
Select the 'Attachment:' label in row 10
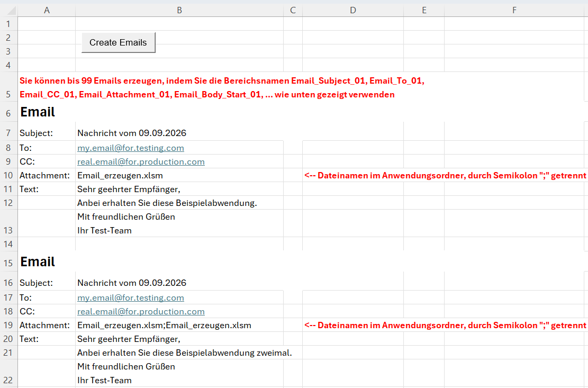(44, 175)
